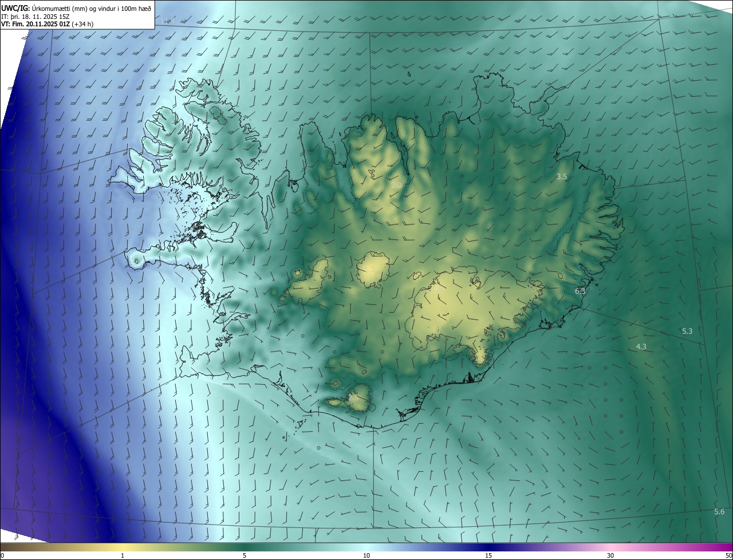The image size is (733, 560).
Task: Click the '3.5' value label in the northeast
Action: tap(562, 177)
